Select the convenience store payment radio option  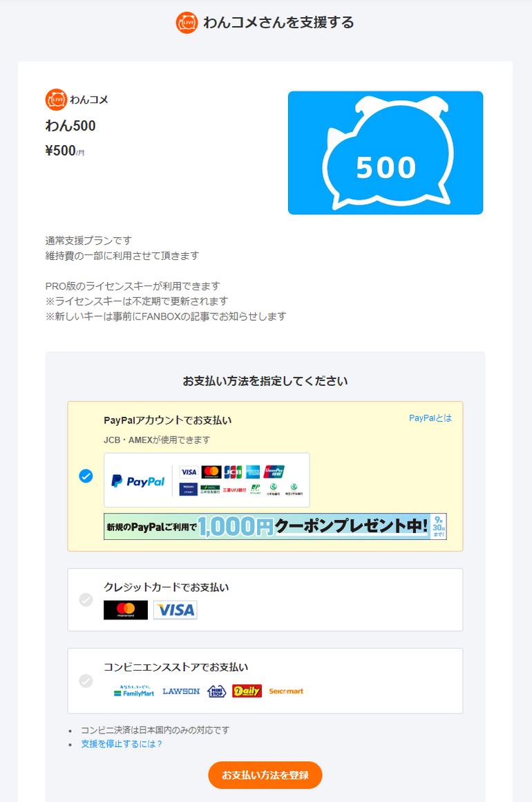click(86, 681)
